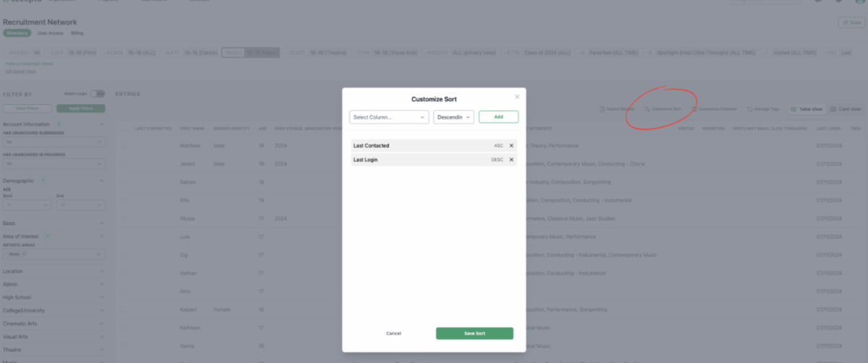Click the Export Results file icon
The image size is (868, 363).
pos(603,109)
